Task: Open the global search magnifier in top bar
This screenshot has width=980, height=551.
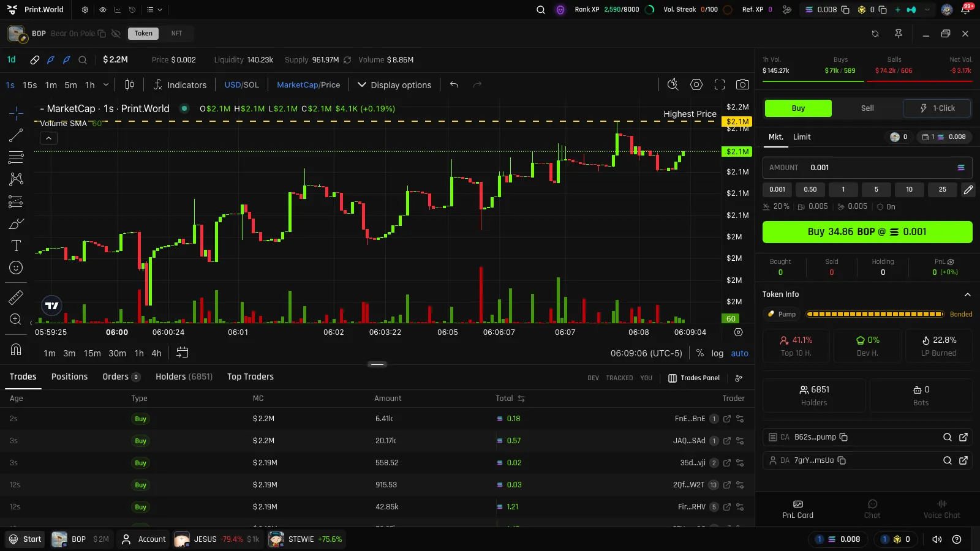Action: pos(541,10)
